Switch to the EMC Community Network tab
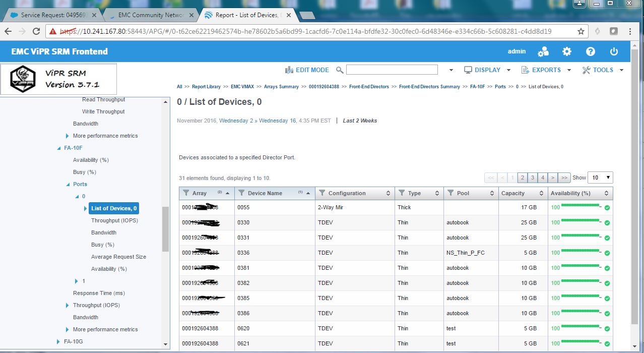This screenshot has height=353, width=644. (x=151, y=15)
